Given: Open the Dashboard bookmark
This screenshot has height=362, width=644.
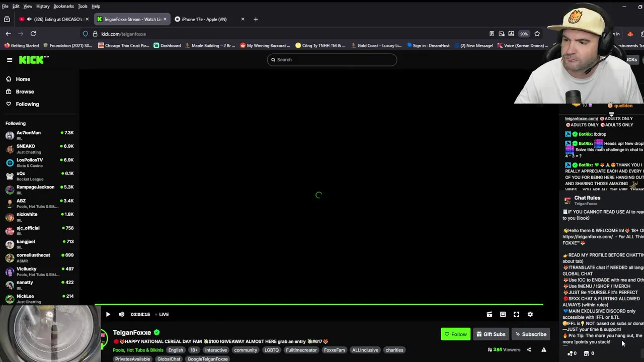Looking at the screenshot, I should 167,45.
